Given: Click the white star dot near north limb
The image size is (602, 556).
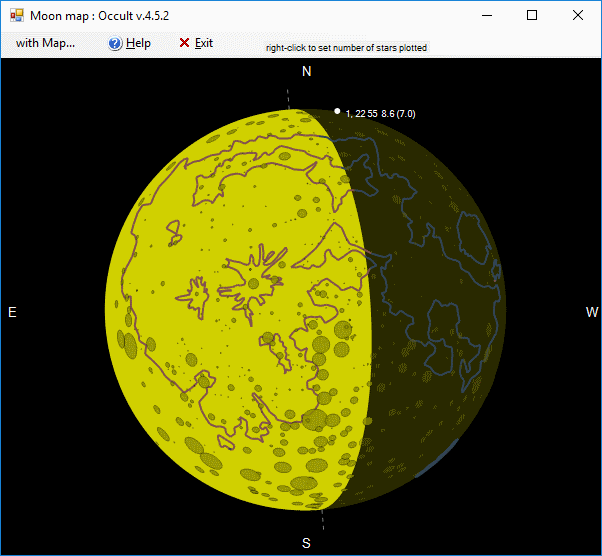Looking at the screenshot, I should [x=338, y=111].
